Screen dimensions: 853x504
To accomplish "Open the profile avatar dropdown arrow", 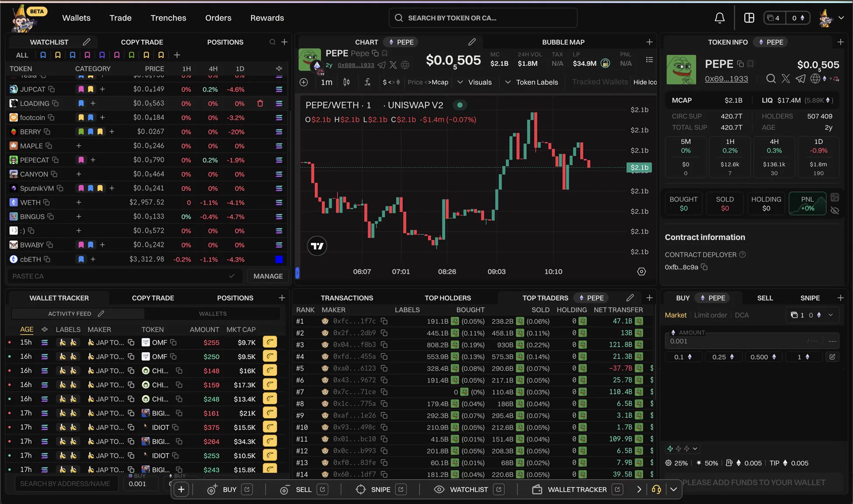I will (841, 18).
